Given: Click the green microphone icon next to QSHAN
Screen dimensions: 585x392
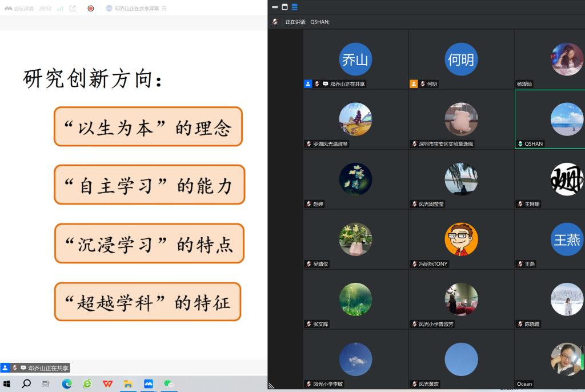Looking at the screenshot, I should click(x=520, y=144).
